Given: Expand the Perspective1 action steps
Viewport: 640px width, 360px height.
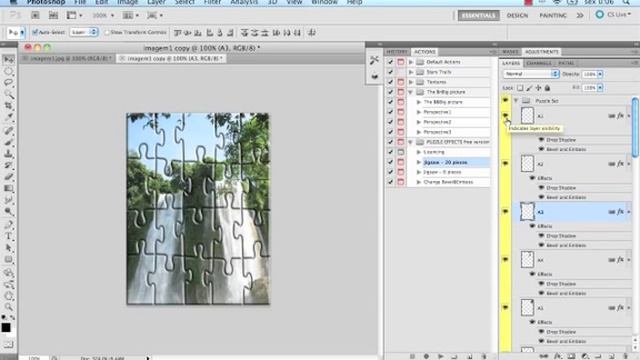Looking at the screenshot, I should (419, 112).
